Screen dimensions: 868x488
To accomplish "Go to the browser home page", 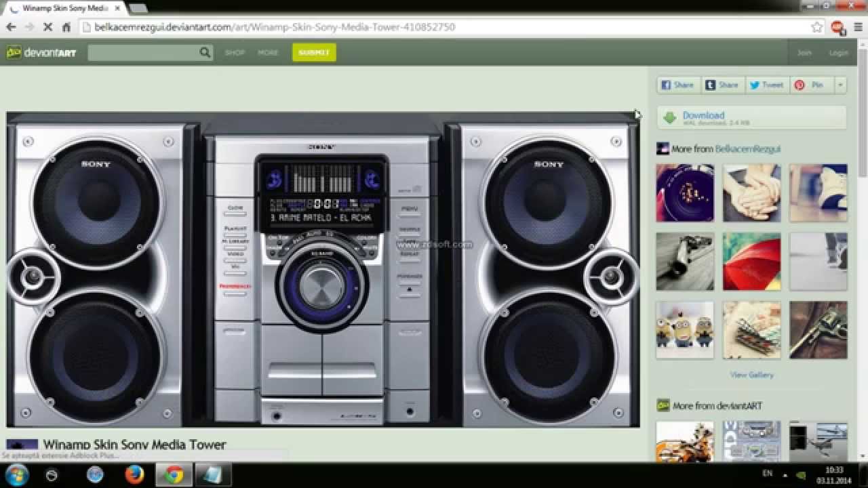I will point(66,27).
